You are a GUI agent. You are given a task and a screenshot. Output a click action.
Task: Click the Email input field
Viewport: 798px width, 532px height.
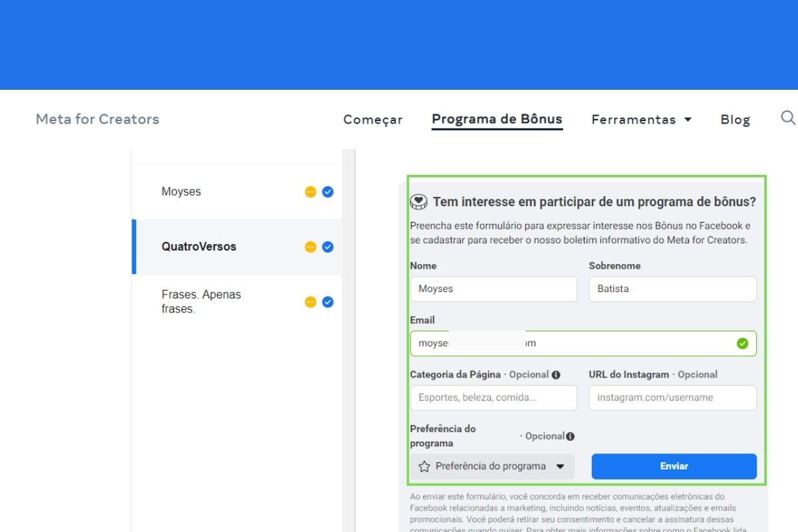(x=583, y=343)
